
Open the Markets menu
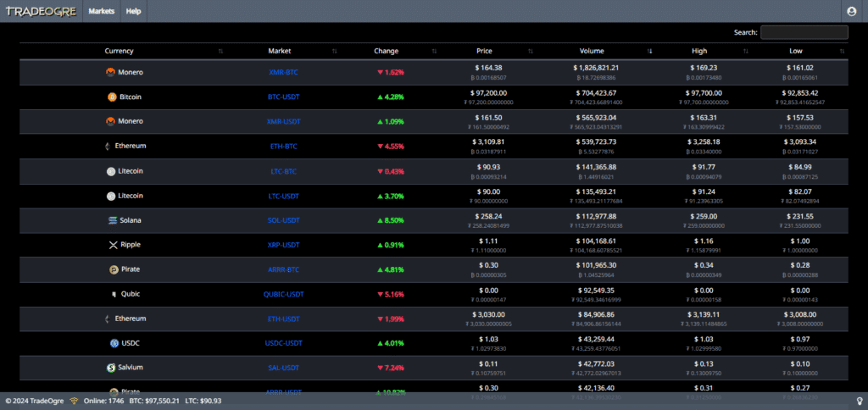tap(102, 11)
